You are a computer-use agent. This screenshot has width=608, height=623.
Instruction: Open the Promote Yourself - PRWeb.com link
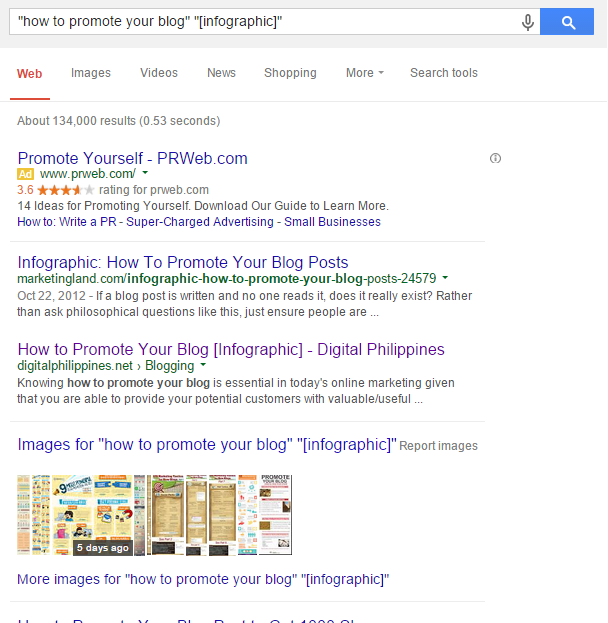133,159
